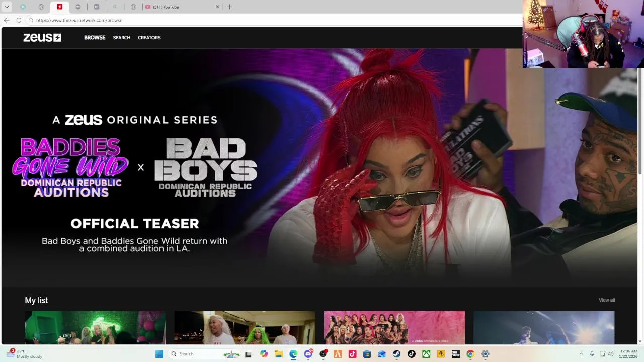Click the microphone icon in system tray
Image resolution: width=644 pixels, height=362 pixels.
[592, 354]
